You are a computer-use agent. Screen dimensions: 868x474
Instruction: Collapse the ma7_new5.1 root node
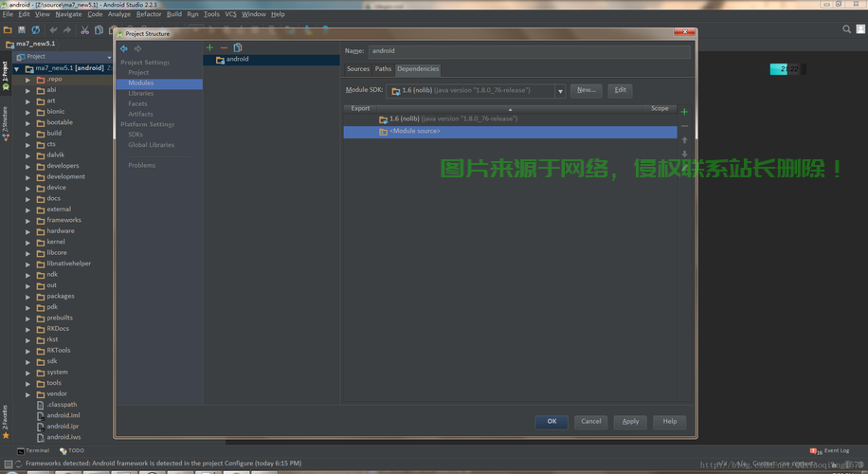pyautogui.click(x=17, y=68)
